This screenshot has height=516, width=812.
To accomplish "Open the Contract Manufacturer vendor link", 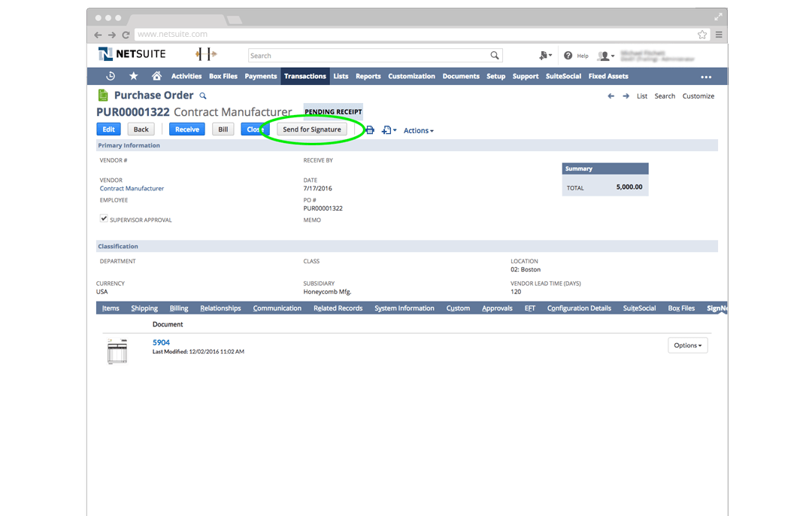I will tap(132, 189).
